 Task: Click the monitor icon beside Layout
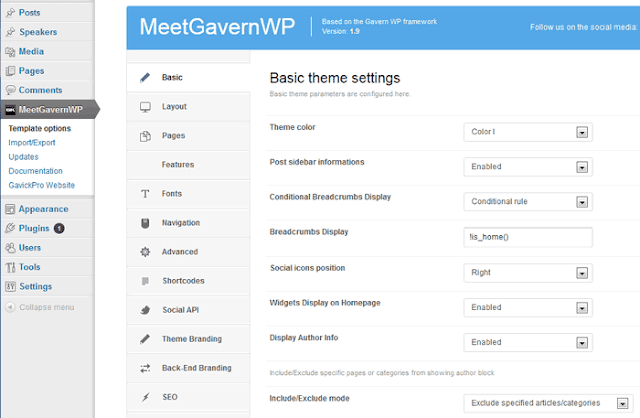pos(145,106)
